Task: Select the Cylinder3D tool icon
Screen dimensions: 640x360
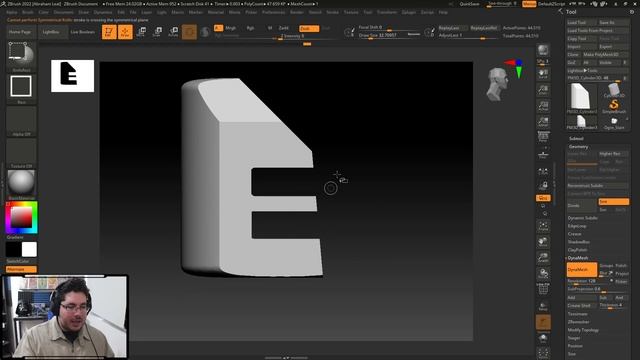Action: pyautogui.click(x=614, y=90)
